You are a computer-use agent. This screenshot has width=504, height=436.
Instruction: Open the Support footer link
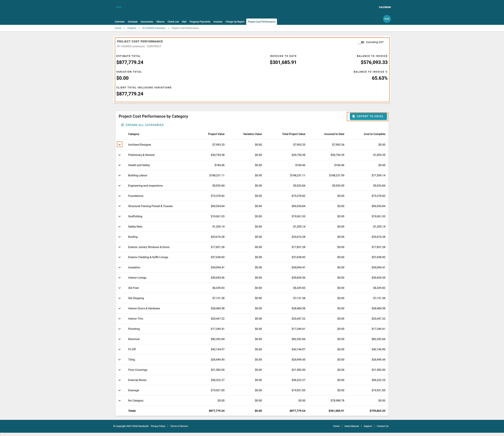(x=367, y=426)
